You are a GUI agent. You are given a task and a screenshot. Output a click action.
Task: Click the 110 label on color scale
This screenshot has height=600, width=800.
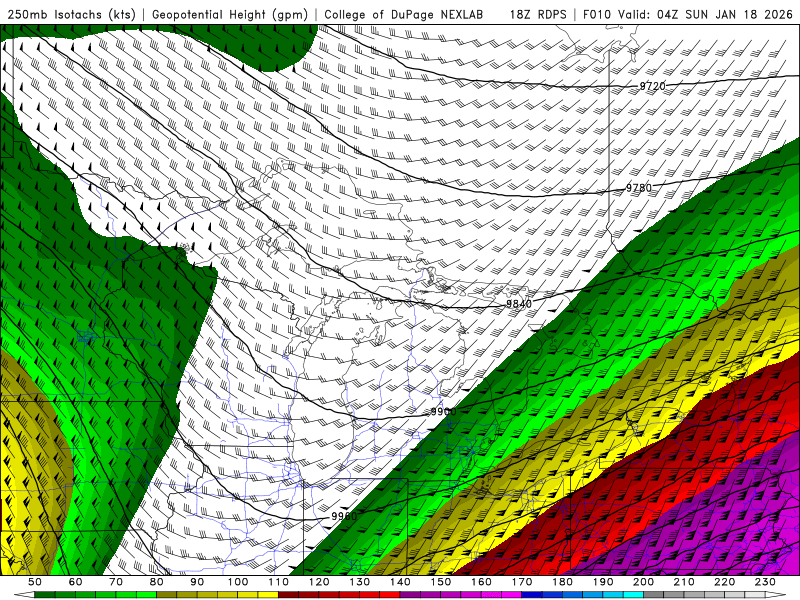(279, 582)
